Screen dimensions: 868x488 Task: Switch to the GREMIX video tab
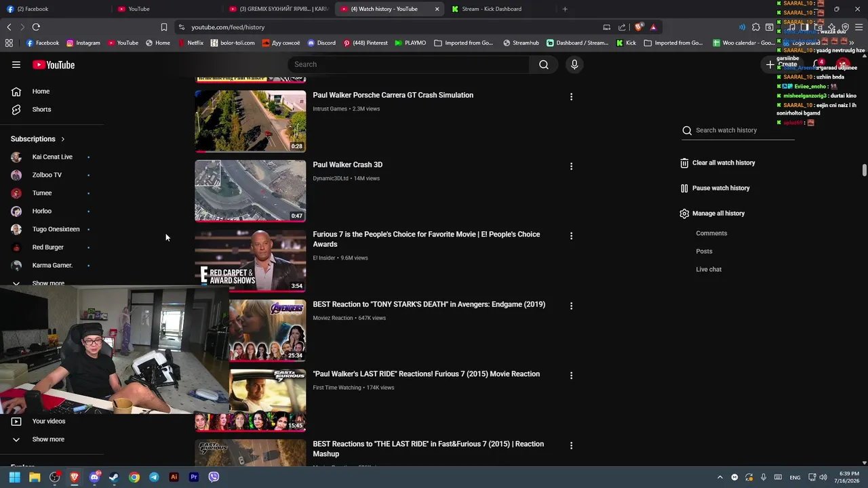278,9
